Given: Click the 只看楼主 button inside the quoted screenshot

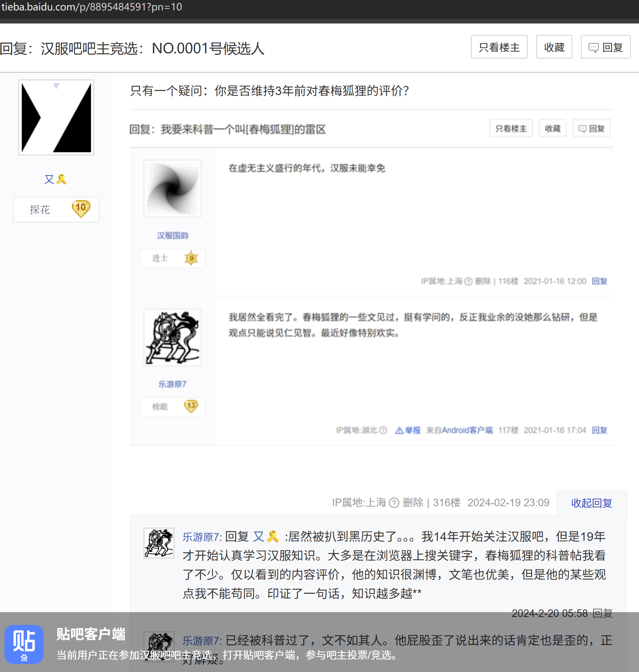Looking at the screenshot, I should [511, 129].
